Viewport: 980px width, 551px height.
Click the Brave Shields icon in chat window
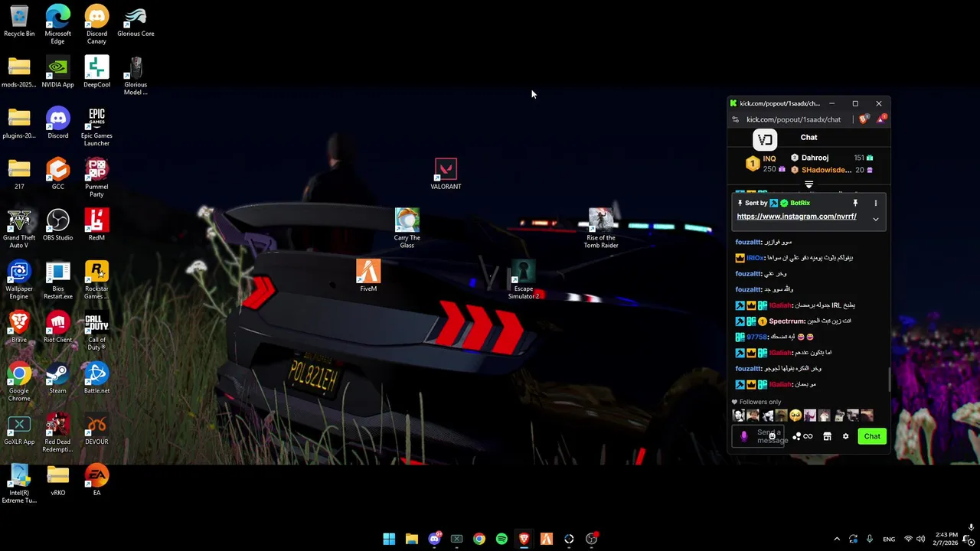864,119
